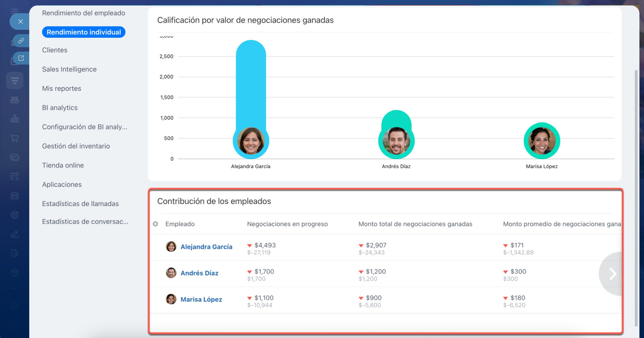Viewport: 644px width, 338px height.
Task: Click Alejandra García's avatar in the chart
Action: [x=251, y=141]
